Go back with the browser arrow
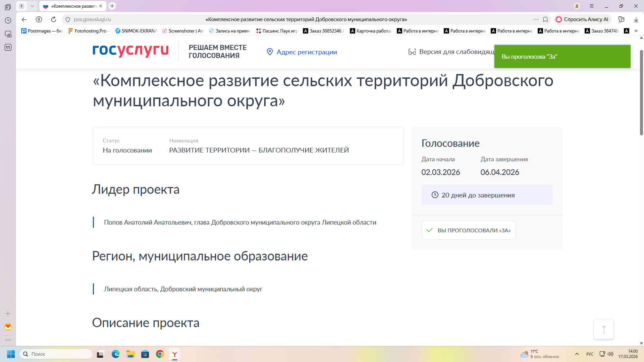The image size is (644, 362). [x=24, y=19]
